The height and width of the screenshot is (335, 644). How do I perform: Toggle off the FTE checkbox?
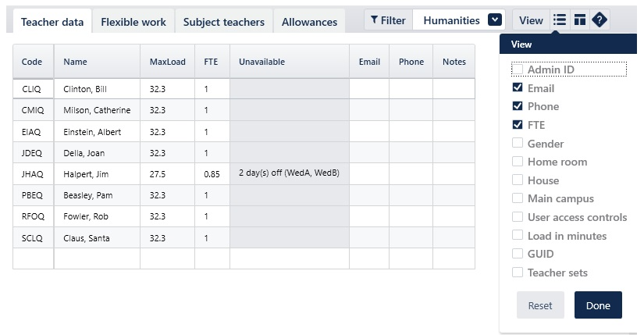tap(518, 125)
